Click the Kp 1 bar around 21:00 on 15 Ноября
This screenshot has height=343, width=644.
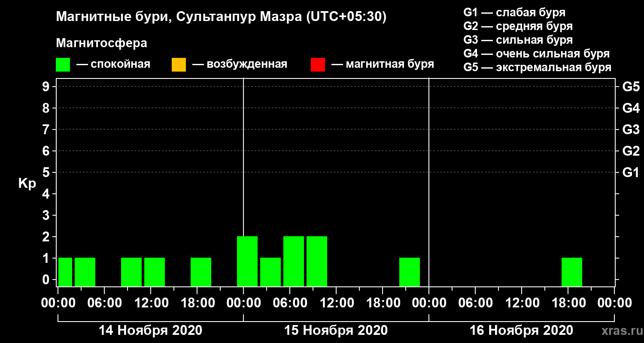tap(410, 272)
